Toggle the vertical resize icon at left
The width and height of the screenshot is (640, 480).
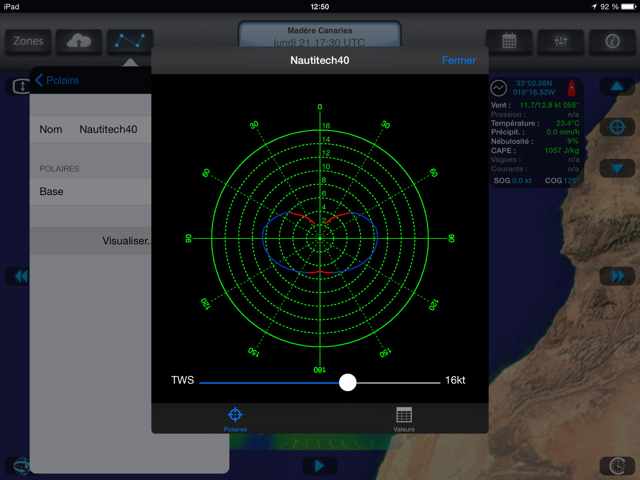pos(20,87)
